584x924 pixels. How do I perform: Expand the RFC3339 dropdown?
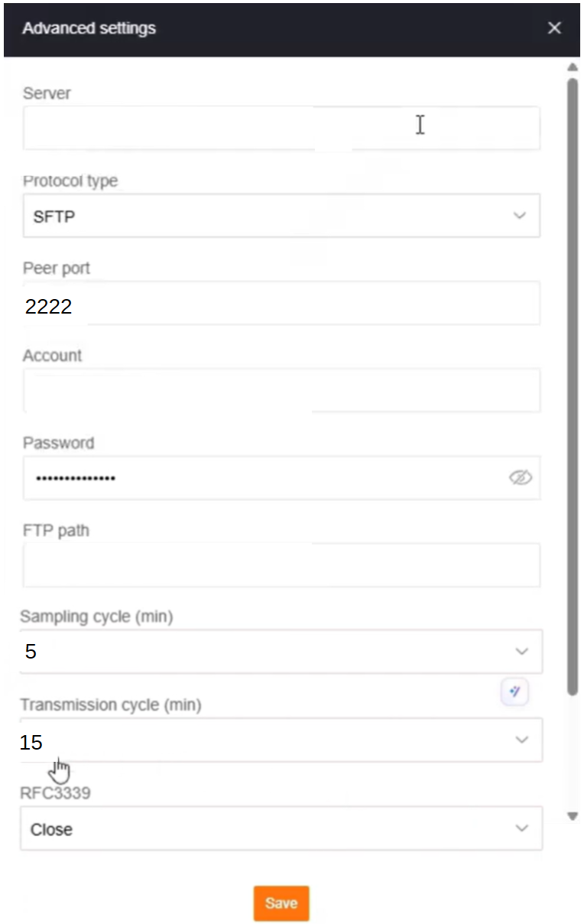click(x=521, y=828)
